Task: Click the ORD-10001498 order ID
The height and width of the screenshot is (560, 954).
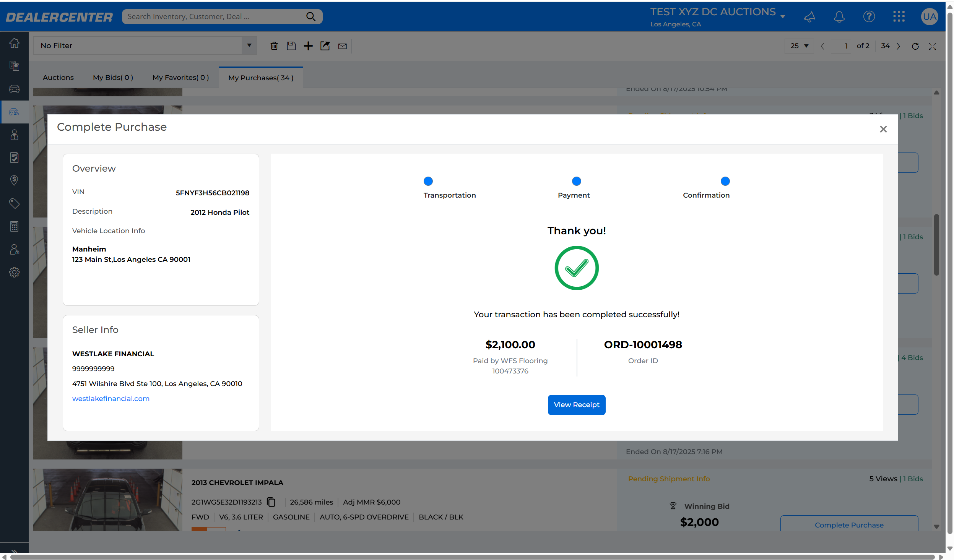Action: (643, 344)
